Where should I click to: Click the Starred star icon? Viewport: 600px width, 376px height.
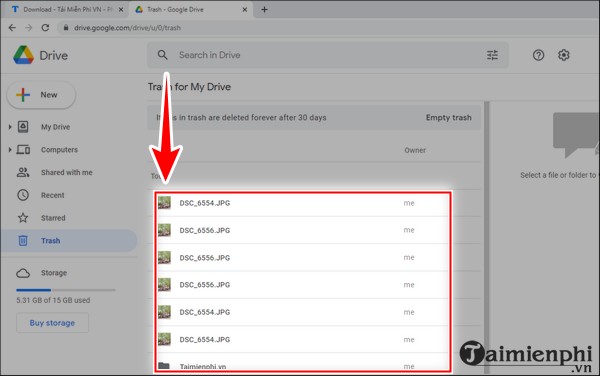tap(23, 218)
